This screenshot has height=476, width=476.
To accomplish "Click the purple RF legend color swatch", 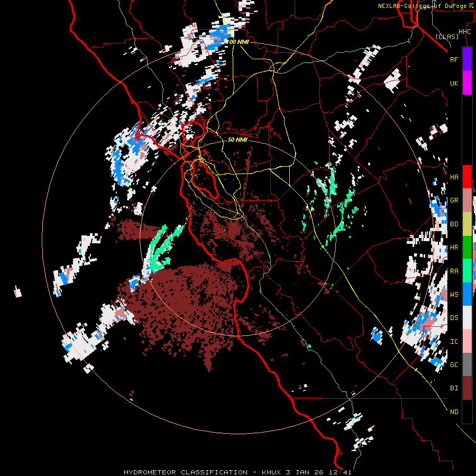I will (467, 59).
